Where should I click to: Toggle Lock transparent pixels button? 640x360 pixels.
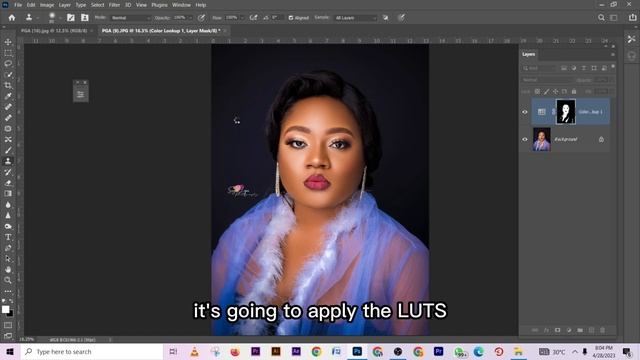pos(538,91)
